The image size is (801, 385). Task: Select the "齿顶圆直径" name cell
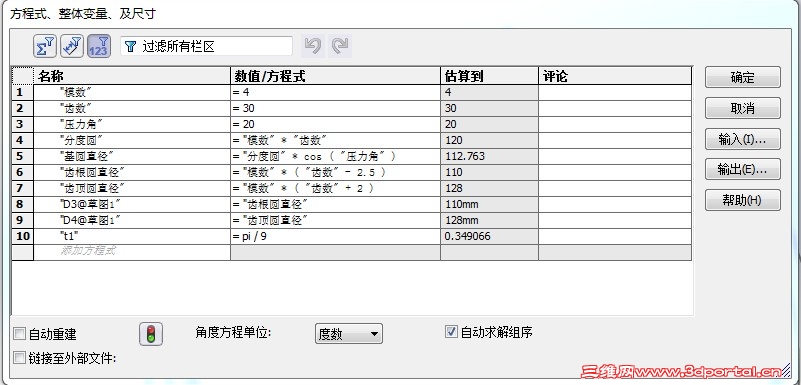[x=132, y=188]
